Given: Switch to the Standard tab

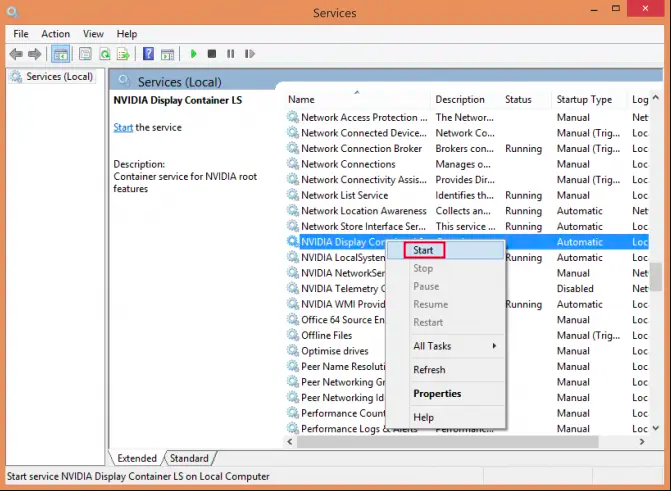Looking at the screenshot, I should (189, 458).
